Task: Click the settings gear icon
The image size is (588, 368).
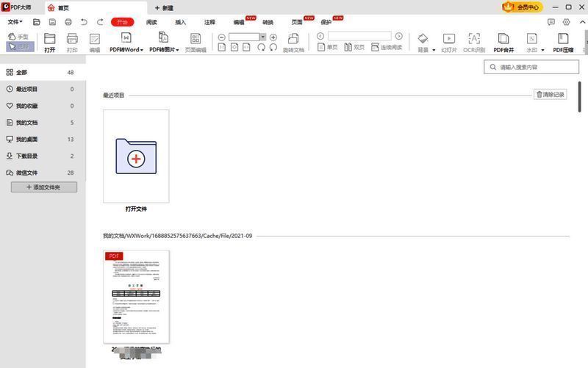Action: [566, 22]
